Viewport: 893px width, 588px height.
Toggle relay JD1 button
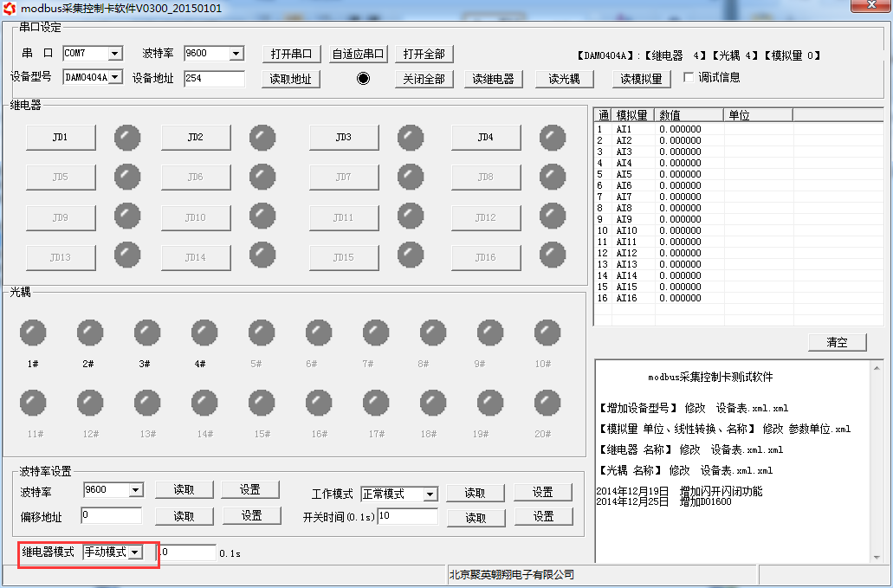tap(60, 138)
